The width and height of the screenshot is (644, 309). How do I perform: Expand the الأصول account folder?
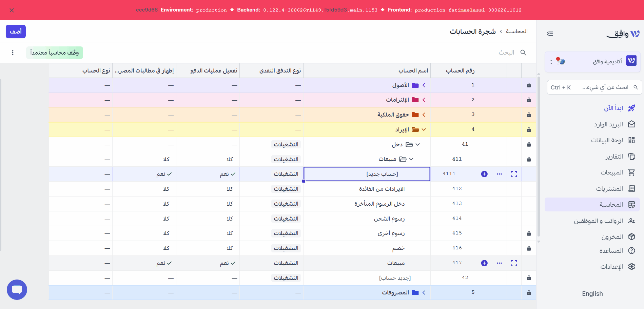424,85
